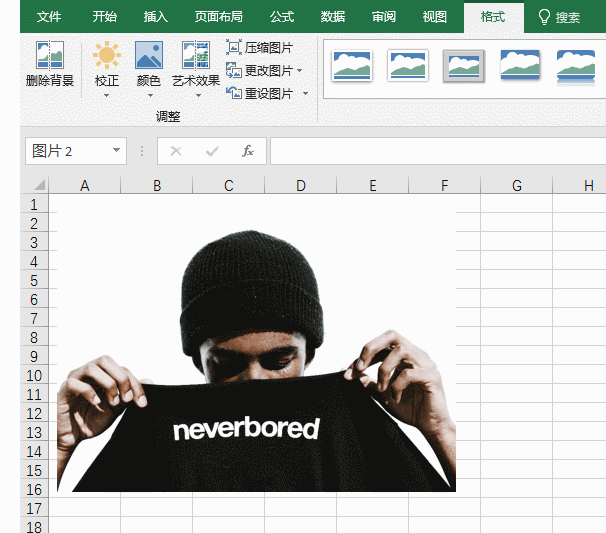
Task: Click 更改图片 change picture
Action: tap(260, 70)
